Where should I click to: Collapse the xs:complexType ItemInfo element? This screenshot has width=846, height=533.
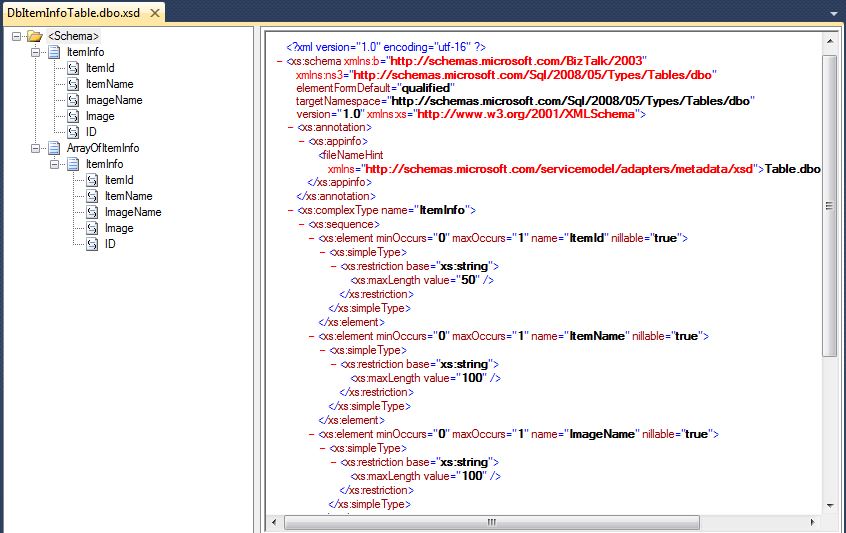coord(290,210)
